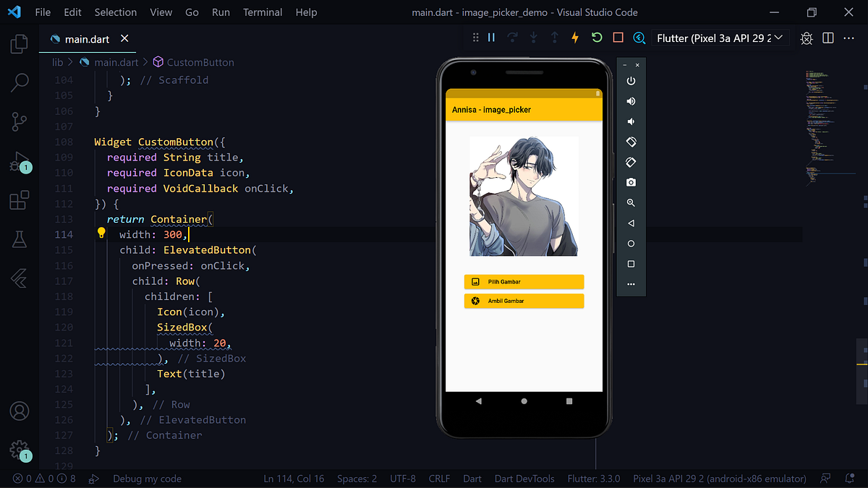Toggle the split editor layout
Image resolution: width=868 pixels, height=488 pixels.
coord(827,38)
